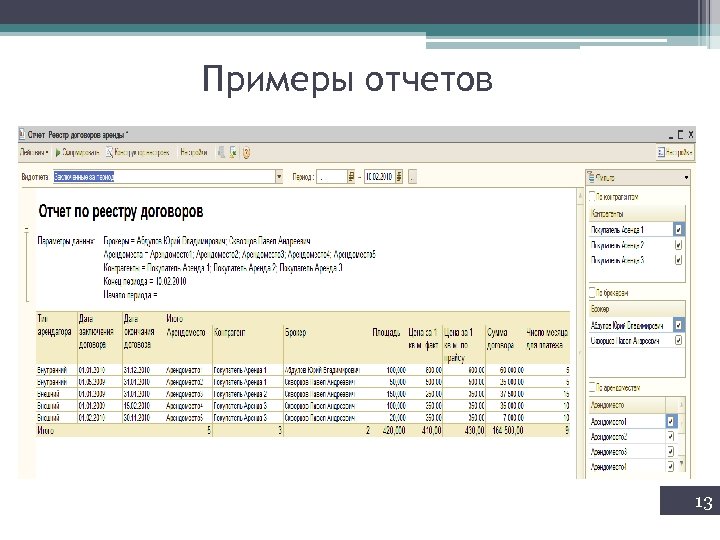Viewport: 720px width, 540px height.
Task: Open the Фильтр panel dropdown arrow
Action: coord(686,177)
